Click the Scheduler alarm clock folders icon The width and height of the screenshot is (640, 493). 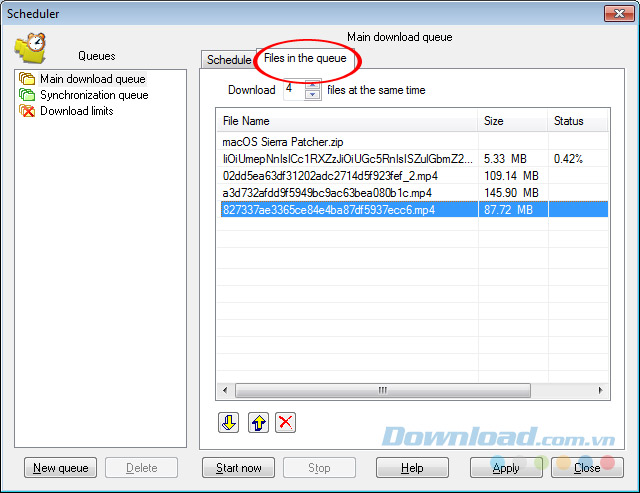[31, 48]
